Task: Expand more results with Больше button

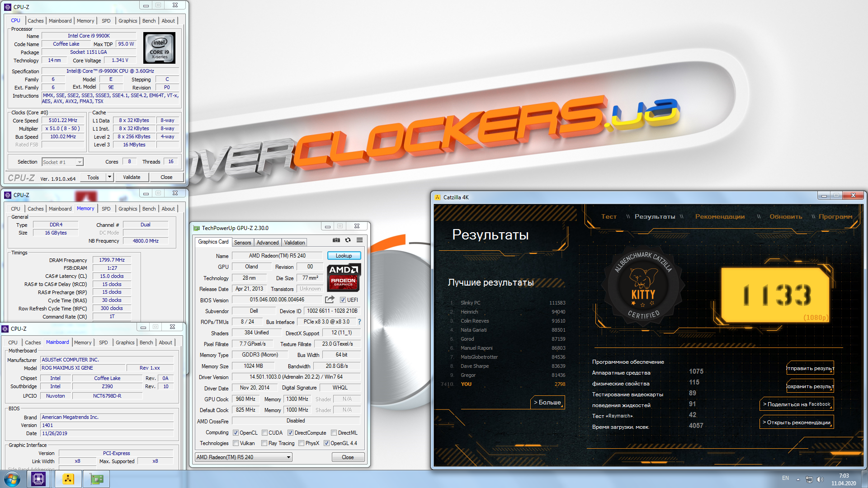Action: point(547,402)
